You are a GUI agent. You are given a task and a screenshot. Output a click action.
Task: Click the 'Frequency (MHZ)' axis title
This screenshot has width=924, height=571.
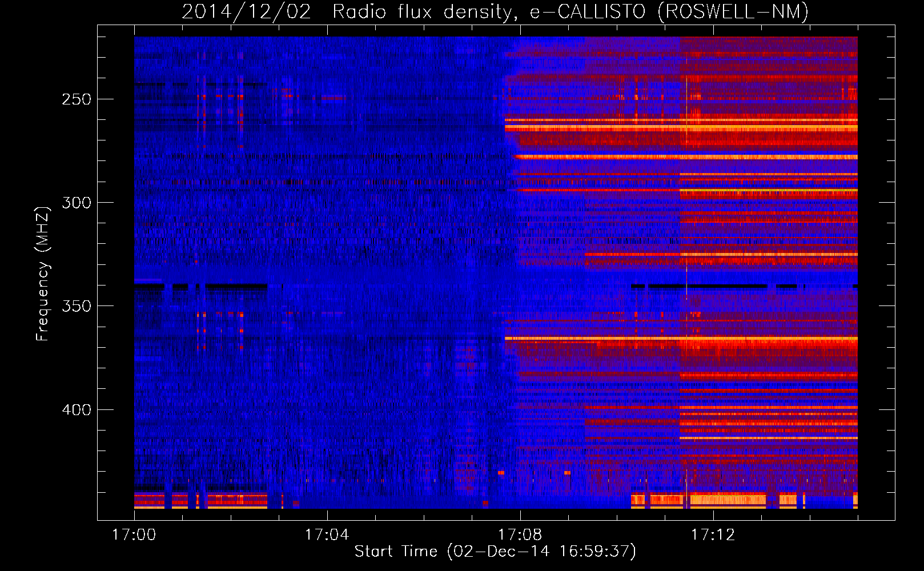point(43,274)
